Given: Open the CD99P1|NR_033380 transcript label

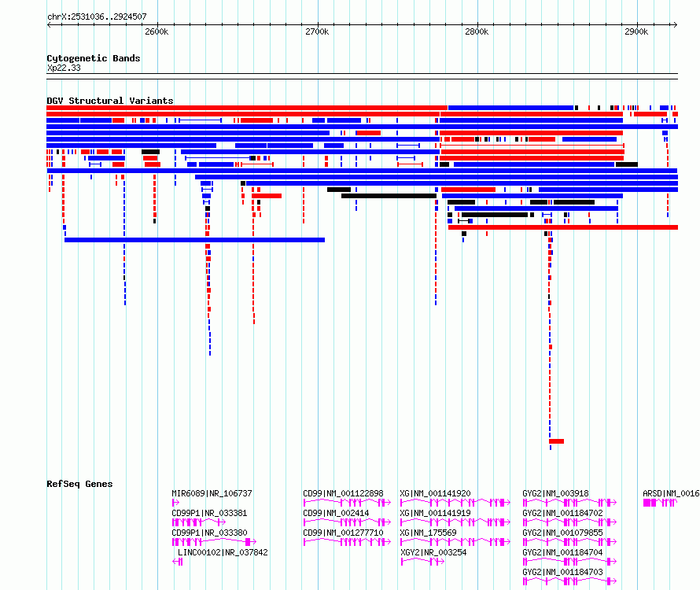Looking at the screenshot, I should click(209, 533).
